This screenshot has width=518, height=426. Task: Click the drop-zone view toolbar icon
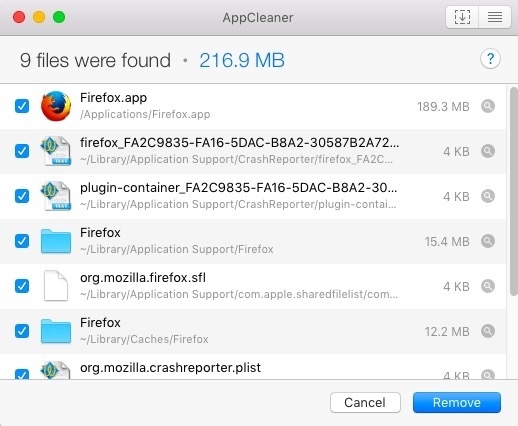coord(462,17)
